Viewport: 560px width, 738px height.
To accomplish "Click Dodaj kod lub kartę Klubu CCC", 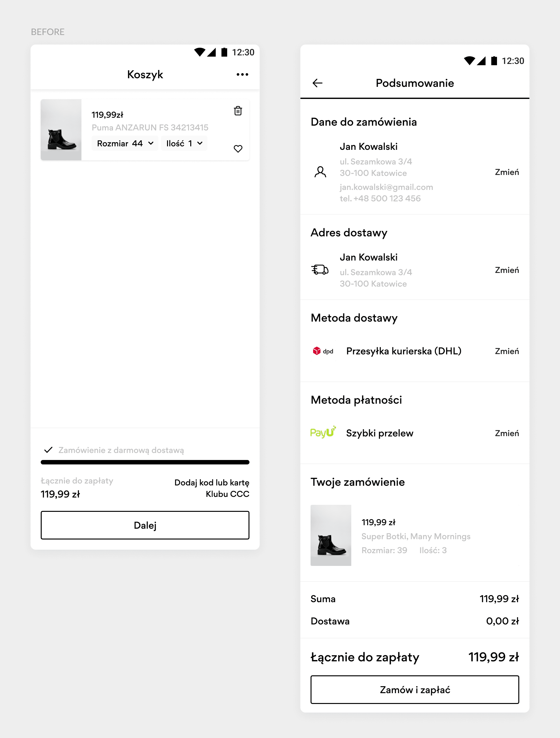I will 212,488.
